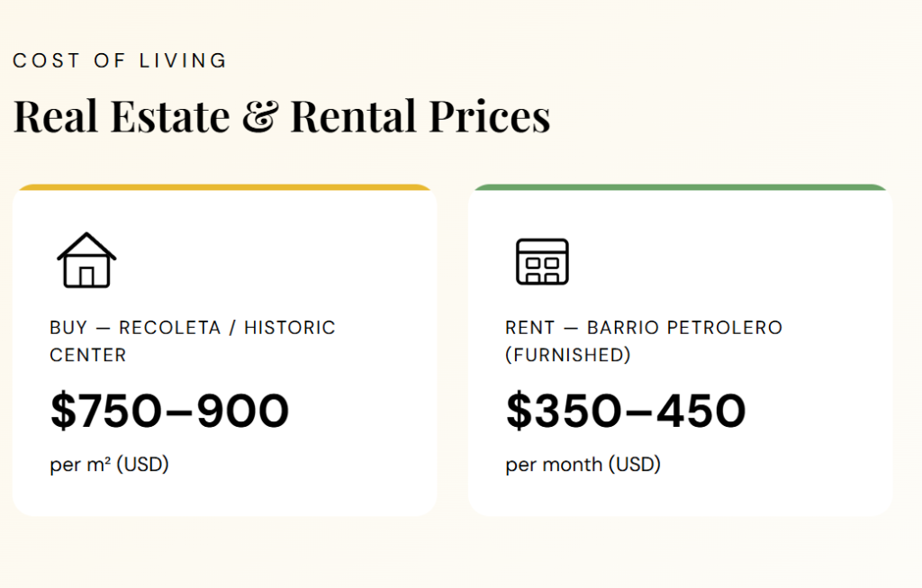This screenshot has height=588, width=922.
Task: Click the word "HISTORIC" in the buy label
Action: click(289, 328)
